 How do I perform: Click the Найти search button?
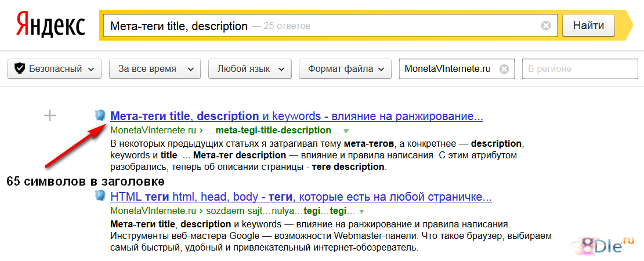[x=588, y=26]
